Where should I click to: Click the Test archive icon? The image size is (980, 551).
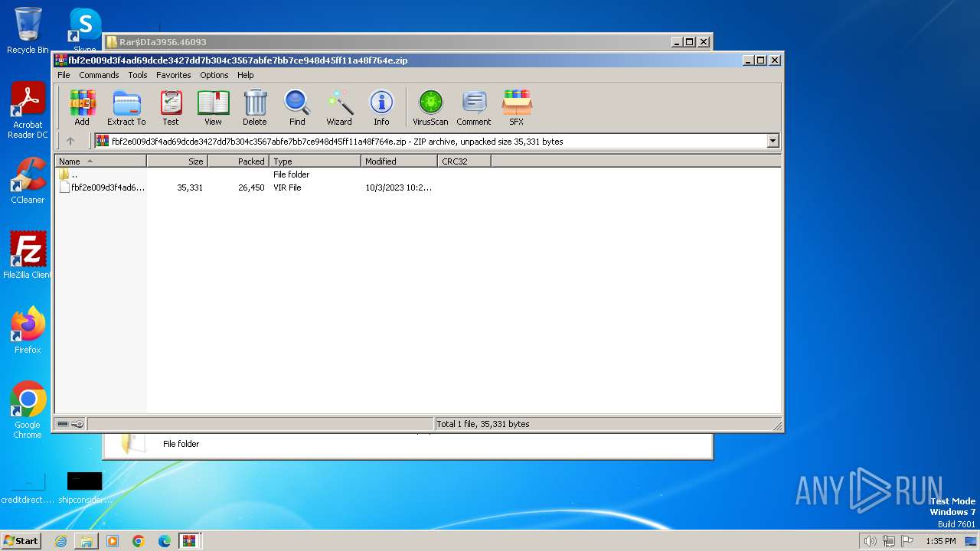[x=170, y=107]
